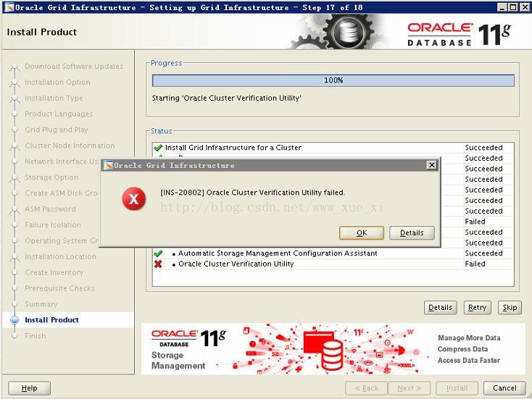Skip the failed verification step
The image size is (532, 399).
(x=510, y=308)
